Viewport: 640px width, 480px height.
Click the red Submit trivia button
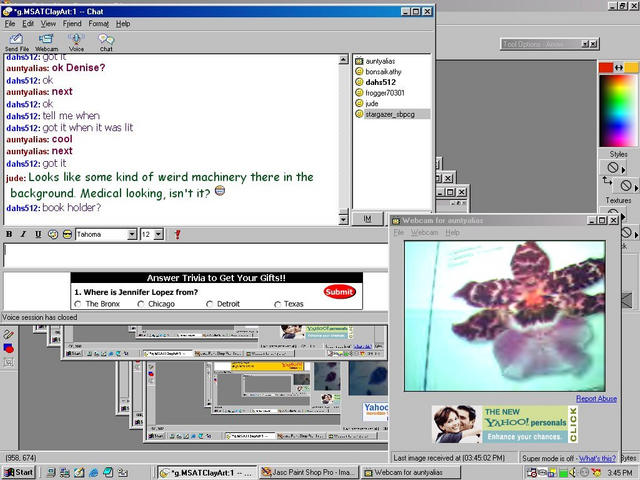tap(339, 291)
